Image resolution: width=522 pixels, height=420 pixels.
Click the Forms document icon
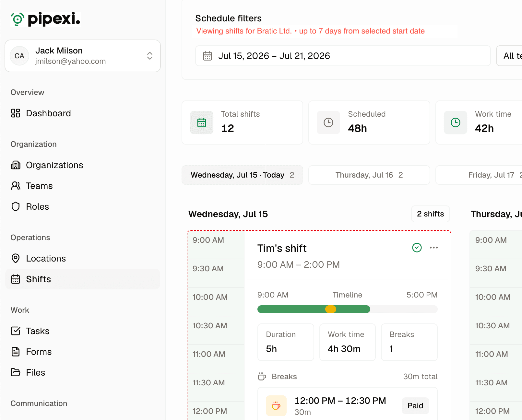pyautogui.click(x=16, y=352)
